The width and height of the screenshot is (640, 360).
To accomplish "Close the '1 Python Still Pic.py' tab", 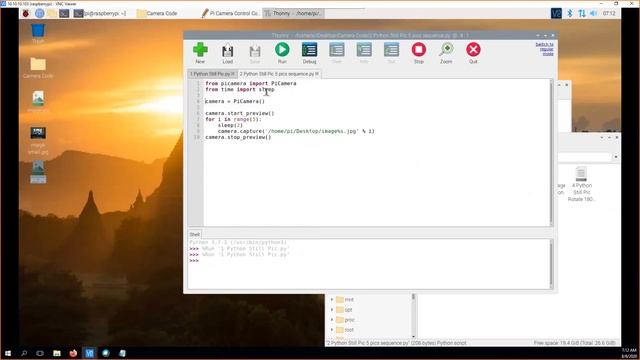I will point(233,74).
